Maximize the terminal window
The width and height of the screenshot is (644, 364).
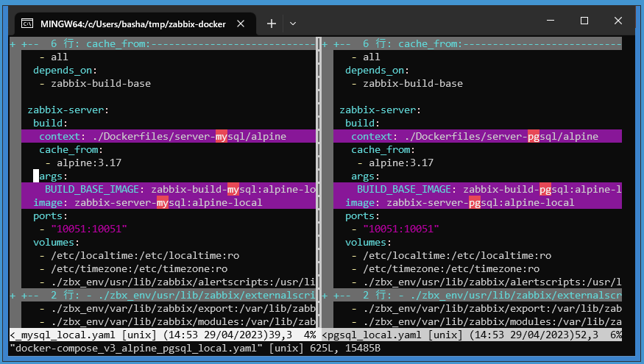[x=584, y=21]
